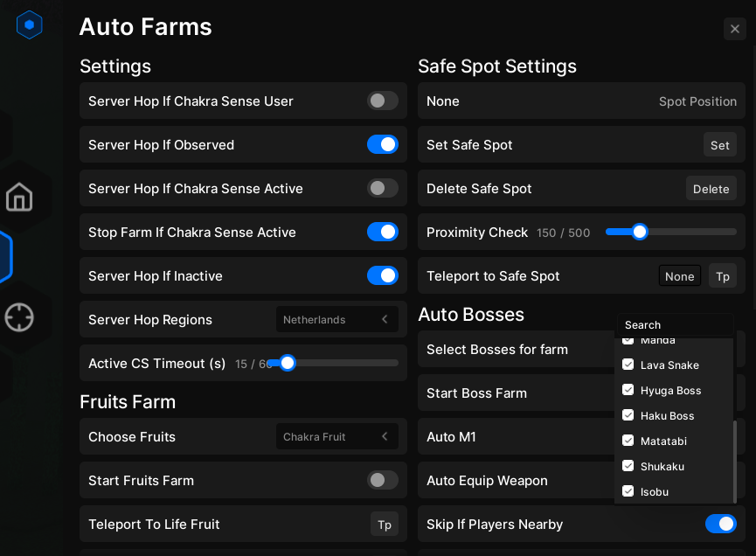This screenshot has width=756, height=556.
Task: Uncheck Matatabi boss checkbox
Action: tap(628, 441)
